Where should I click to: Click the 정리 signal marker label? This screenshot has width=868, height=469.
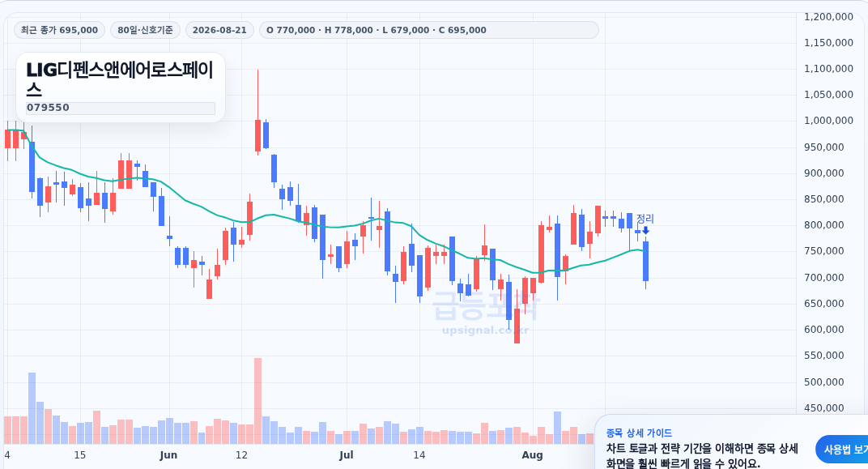(x=645, y=219)
